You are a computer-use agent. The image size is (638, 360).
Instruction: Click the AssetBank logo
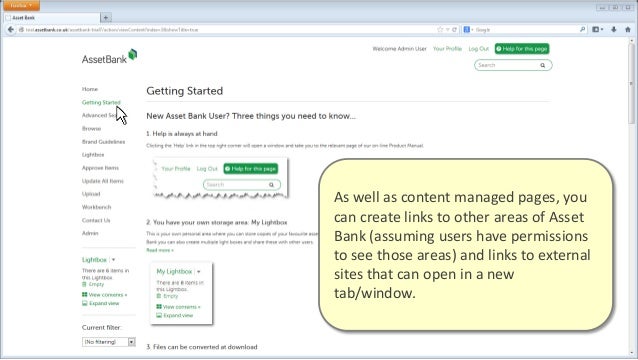[109, 57]
